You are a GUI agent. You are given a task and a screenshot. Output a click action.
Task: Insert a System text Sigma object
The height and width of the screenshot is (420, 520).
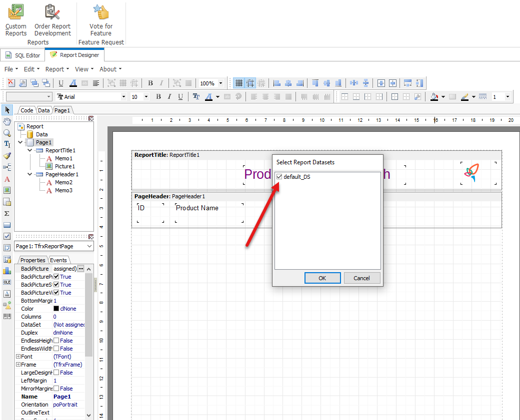coord(7,213)
